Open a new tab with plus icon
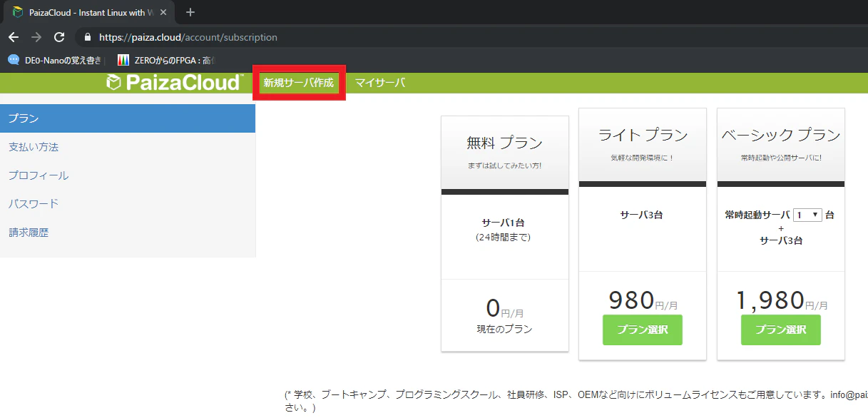The width and height of the screenshot is (868, 418). (x=190, y=12)
